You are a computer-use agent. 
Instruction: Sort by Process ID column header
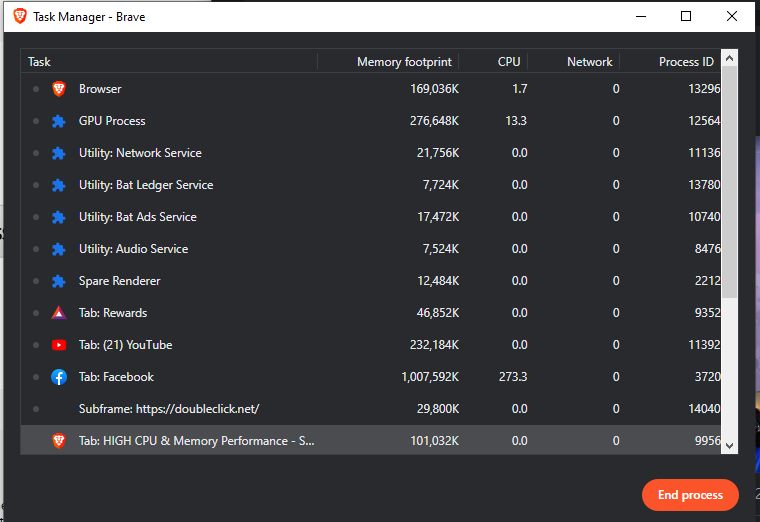click(686, 62)
